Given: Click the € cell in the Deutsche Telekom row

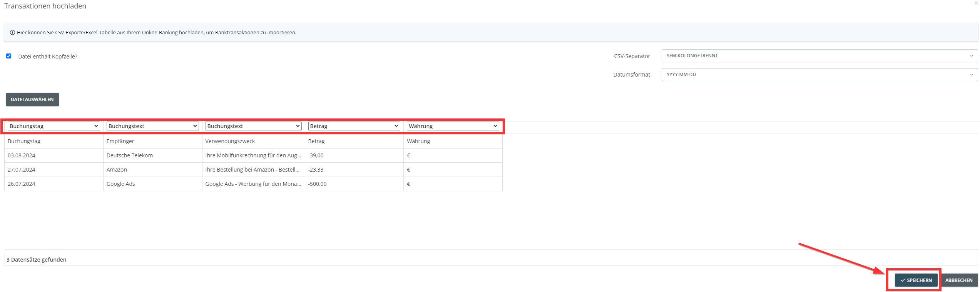Looking at the screenshot, I should (x=453, y=155).
